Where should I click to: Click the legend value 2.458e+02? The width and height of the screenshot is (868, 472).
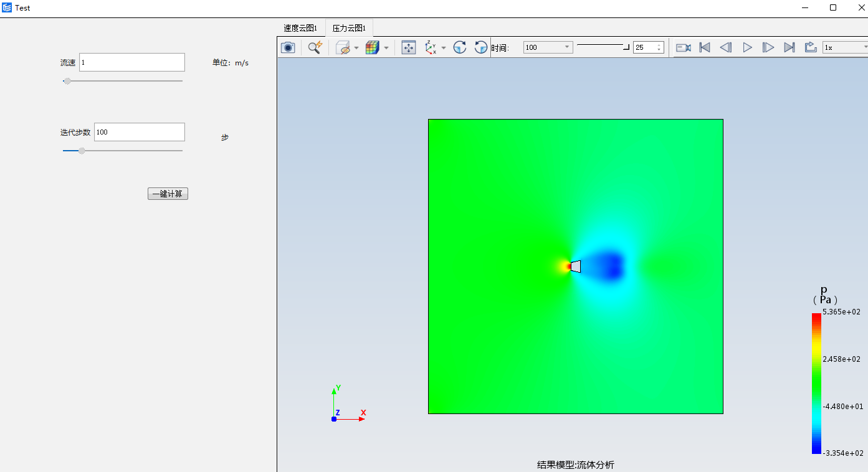click(841, 359)
